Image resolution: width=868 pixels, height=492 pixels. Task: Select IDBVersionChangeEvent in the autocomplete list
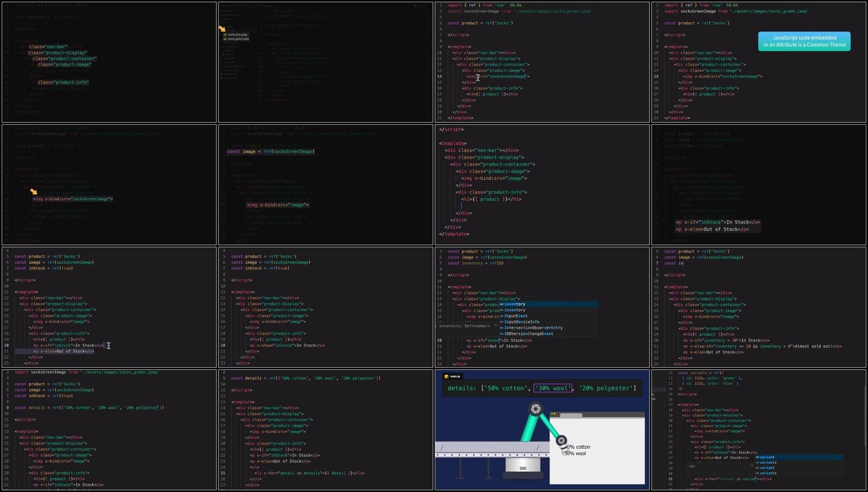point(528,334)
